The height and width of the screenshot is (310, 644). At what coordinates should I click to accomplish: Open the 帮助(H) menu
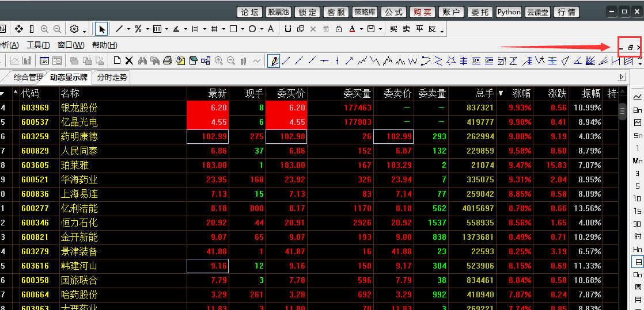104,45
